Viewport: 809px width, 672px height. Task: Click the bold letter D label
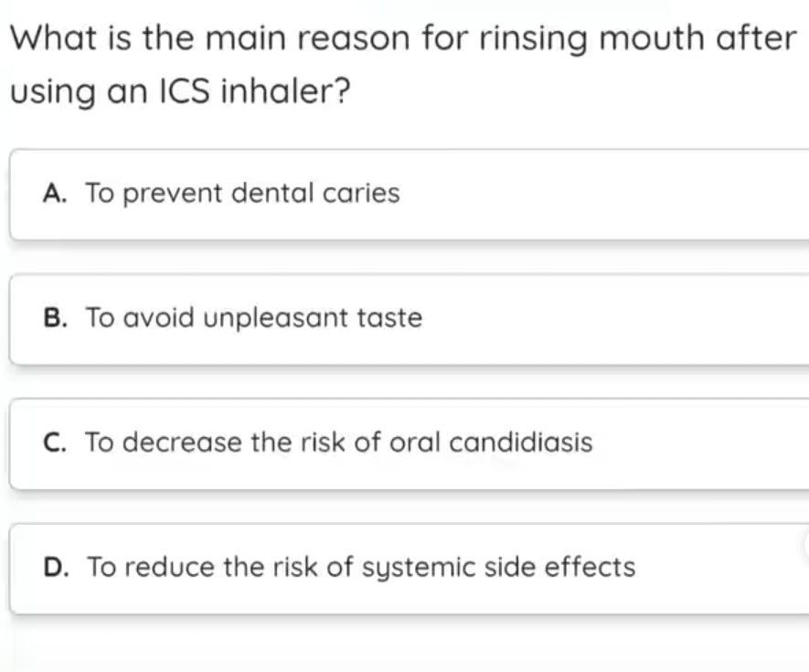[x=56, y=567]
